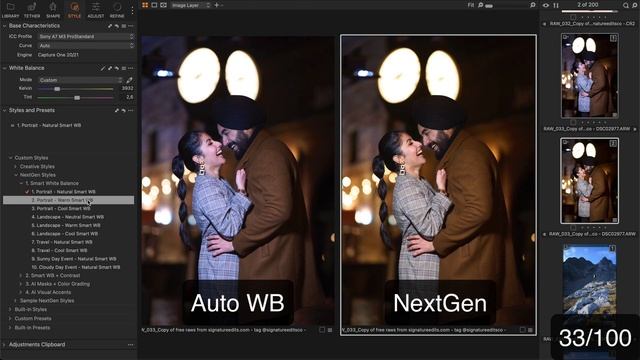Open Base Characteristics presets list icon
The height and width of the screenshot is (360, 640).
pyautogui.click(x=124, y=26)
